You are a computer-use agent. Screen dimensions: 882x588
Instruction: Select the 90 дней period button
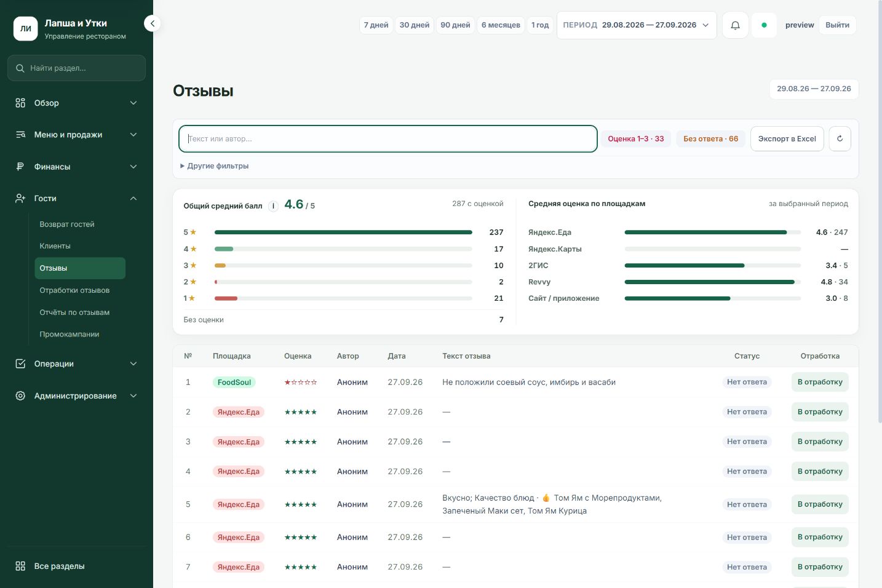pos(455,25)
